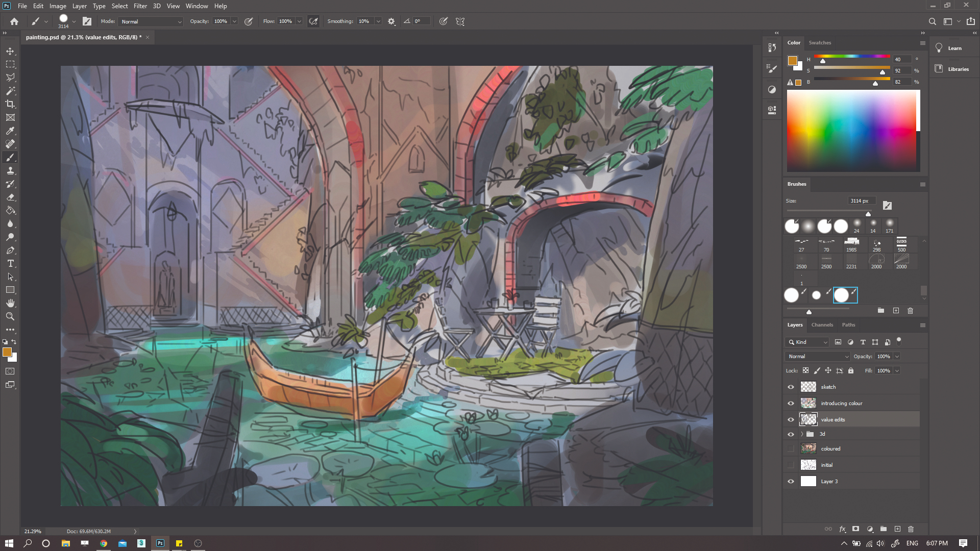
Task: Select the Zoom tool
Action: point(10,316)
